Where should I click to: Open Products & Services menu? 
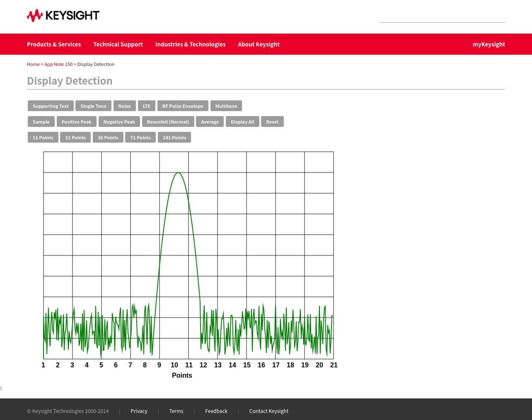[54, 44]
